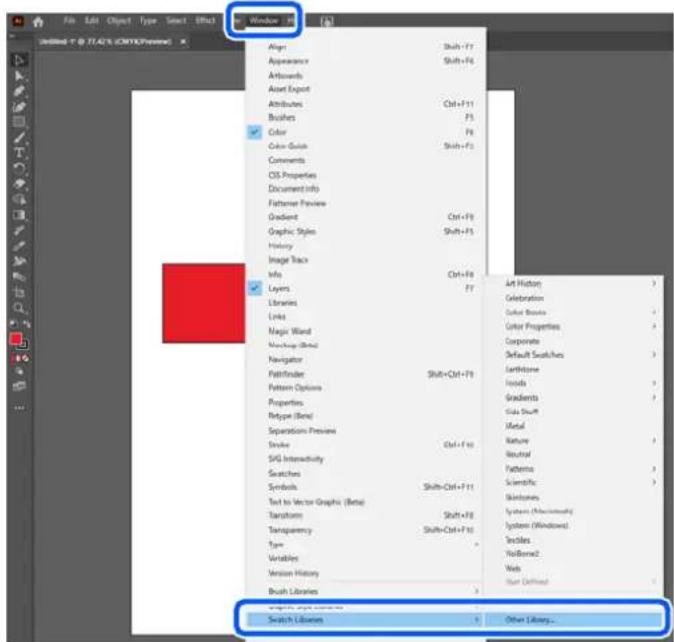Switch to the Untitled-1 document tab
The height and width of the screenshot is (642, 674).
(105, 42)
